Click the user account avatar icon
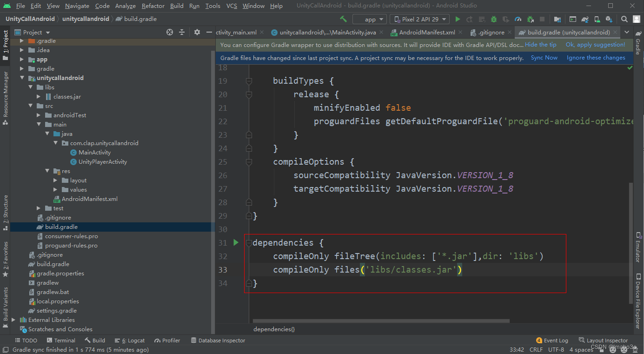644x354 pixels. 637,19
